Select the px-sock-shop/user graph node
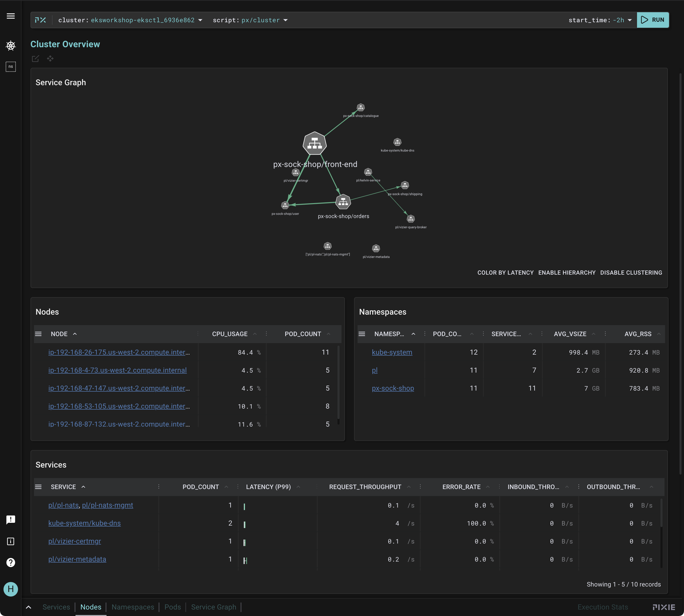This screenshot has height=616, width=684. (285, 205)
